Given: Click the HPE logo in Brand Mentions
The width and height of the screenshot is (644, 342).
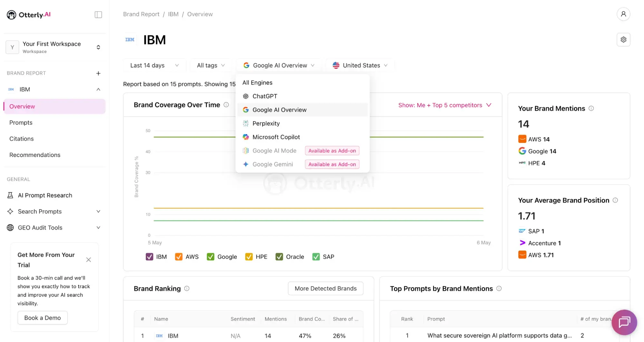Looking at the screenshot, I should pyautogui.click(x=522, y=163).
